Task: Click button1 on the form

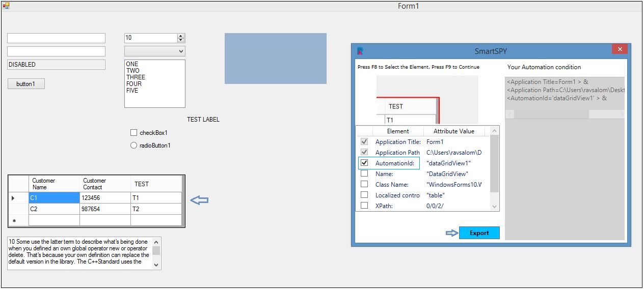Action: [x=26, y=84]
